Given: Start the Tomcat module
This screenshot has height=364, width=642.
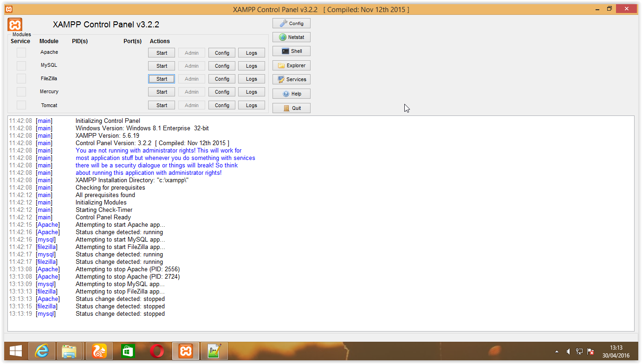Looking at the screenshot, I should tap(162, 105).
